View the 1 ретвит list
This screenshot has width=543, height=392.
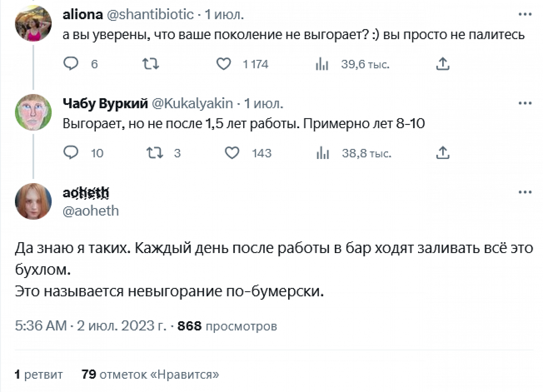coord(39,374)
